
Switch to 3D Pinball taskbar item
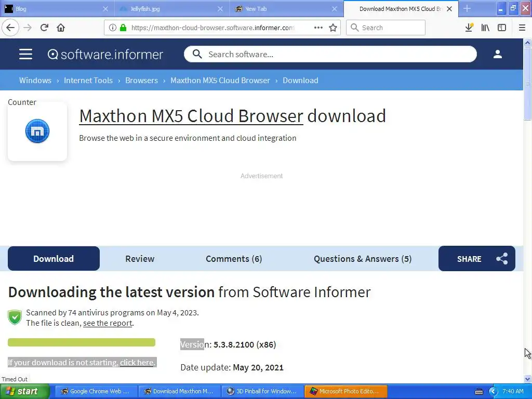[262, 391]
